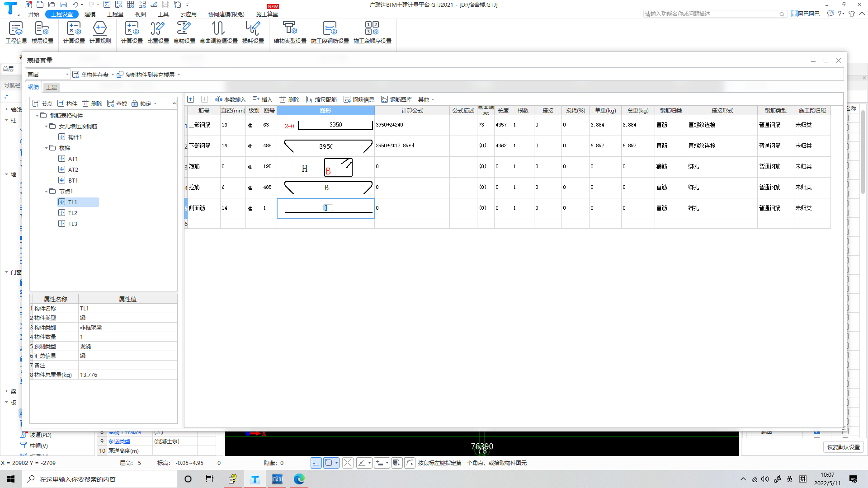Image resolution: width=868 pixels, height=488 pixels.
Task: Click the sum (Σ) calculate icon
Action: point(107,5)
